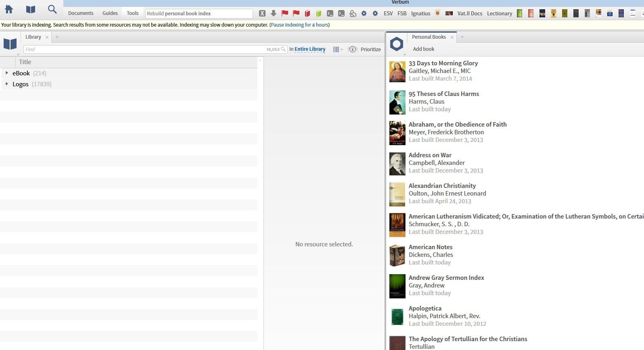Open the Documents menu
This screenshot has height=350, width=644.
[81, 13]
